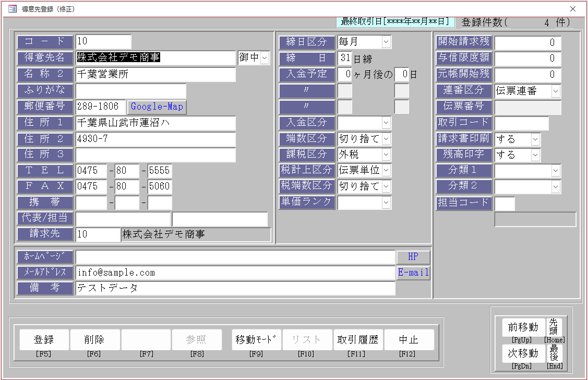The width and height of the screenshot is (588, 380).
Task: Click the TEL last part field 5555
Action: click(160, 171)
